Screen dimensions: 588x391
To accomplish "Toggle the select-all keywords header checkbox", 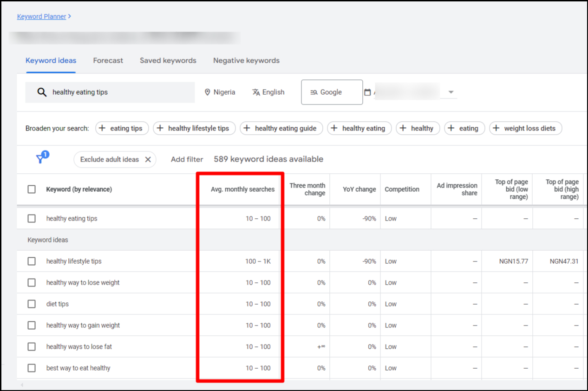I will tap(32, 189).
